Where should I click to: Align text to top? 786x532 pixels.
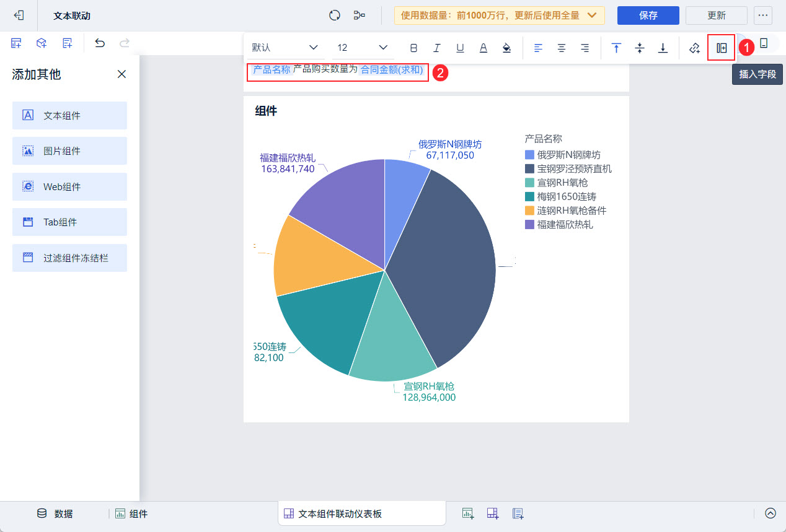[616, 48]
